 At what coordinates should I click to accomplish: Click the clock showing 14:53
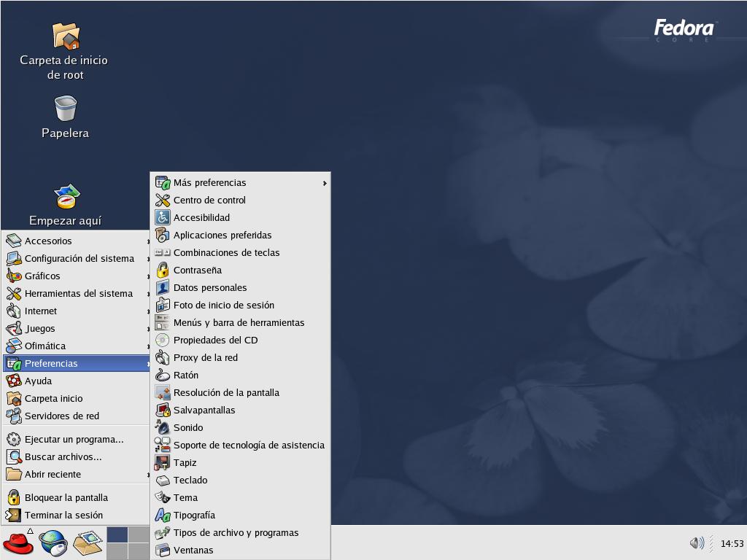(732, 543)
